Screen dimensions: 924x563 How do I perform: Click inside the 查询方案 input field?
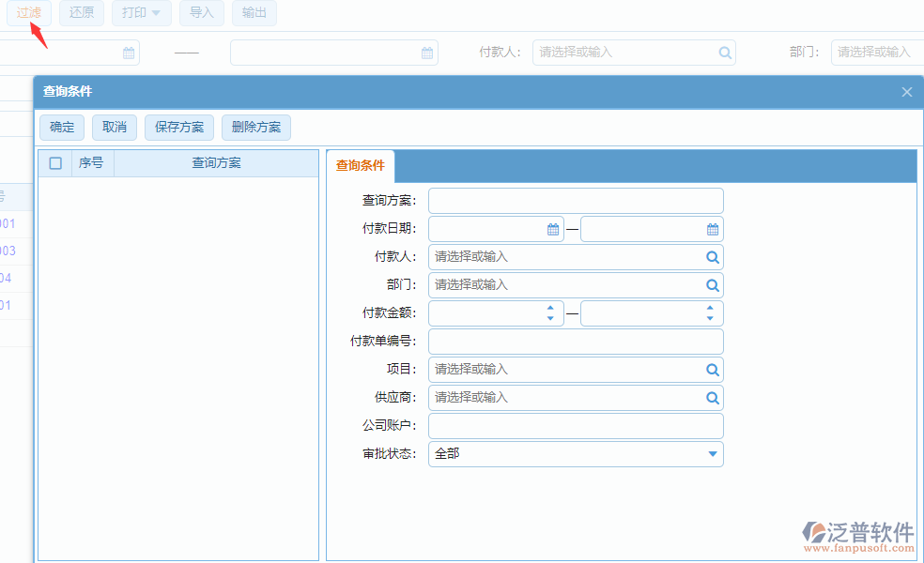point(575,200)
